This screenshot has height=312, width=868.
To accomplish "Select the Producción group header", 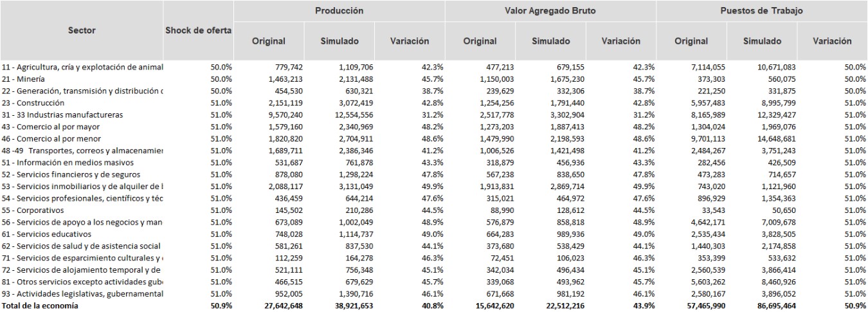I will pyautogui.click(x=339, y=11).
